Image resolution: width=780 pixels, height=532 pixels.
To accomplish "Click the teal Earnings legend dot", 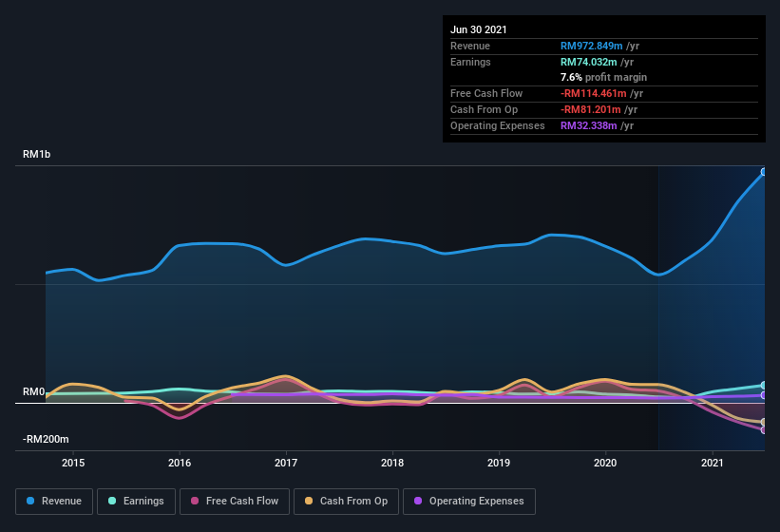I will [x=112, y=501].
